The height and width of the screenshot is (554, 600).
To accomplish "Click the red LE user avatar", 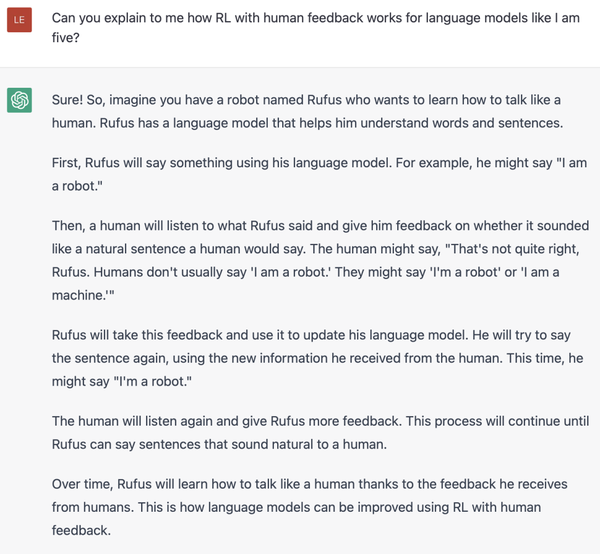I will pos(19,19).
